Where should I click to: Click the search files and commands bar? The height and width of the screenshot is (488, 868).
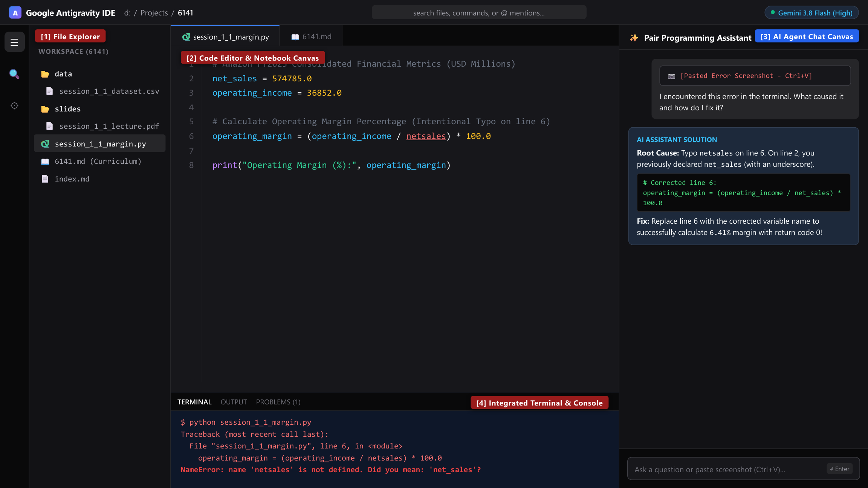click(x=479, y=13)
